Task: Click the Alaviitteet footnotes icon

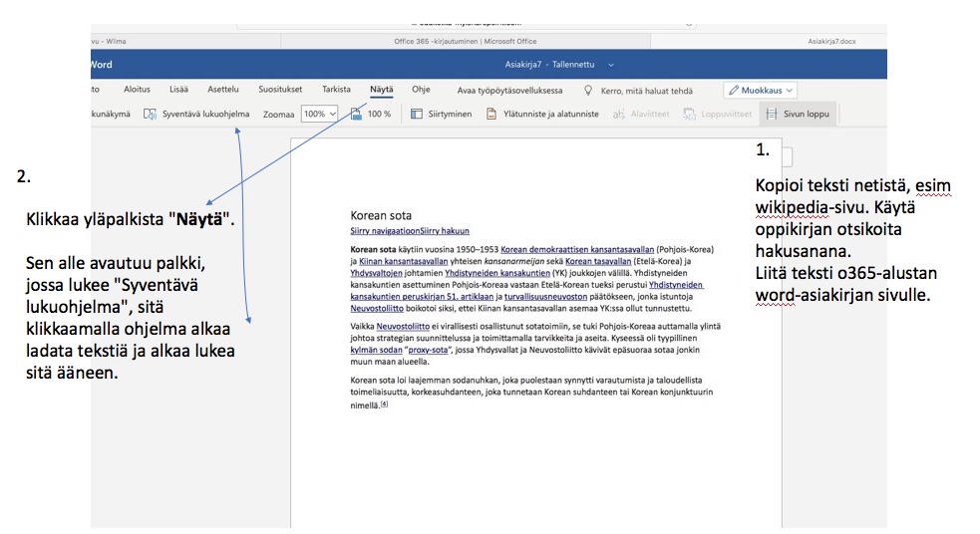Action: (619, 115)
